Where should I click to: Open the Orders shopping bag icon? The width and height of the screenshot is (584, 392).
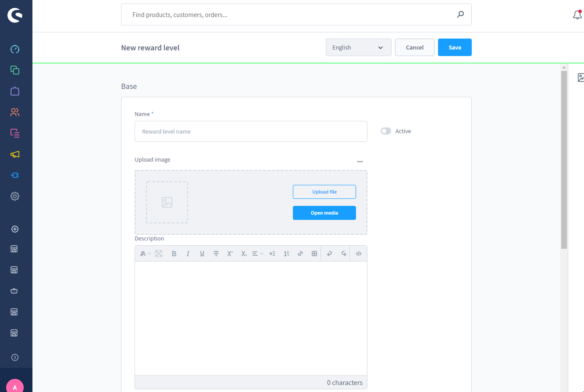click(x=15, y=91)
